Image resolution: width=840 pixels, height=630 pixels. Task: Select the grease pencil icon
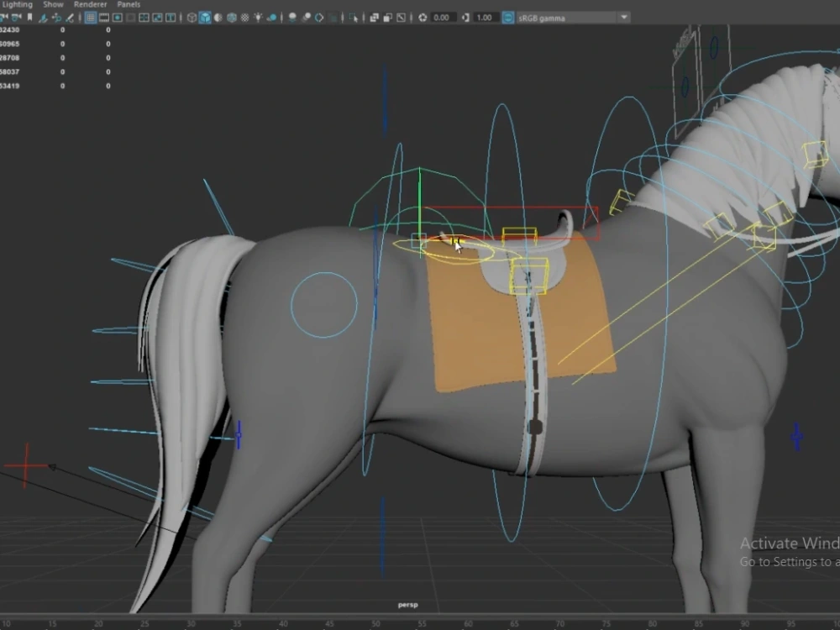point(71,18)
